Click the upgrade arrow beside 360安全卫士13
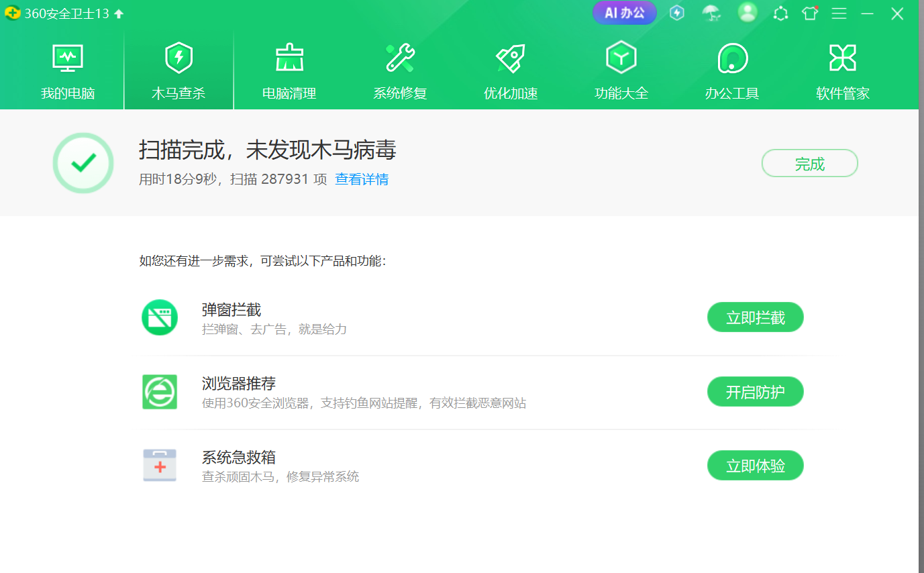 (x=119, y=13)
